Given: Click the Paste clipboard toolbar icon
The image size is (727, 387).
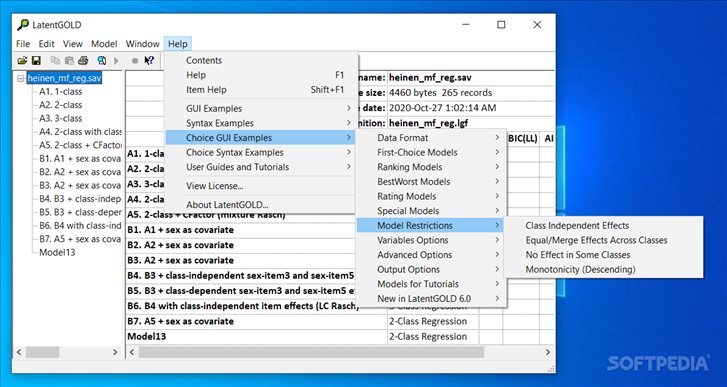Looking at the screenshot, I should [x=69, y=61].
